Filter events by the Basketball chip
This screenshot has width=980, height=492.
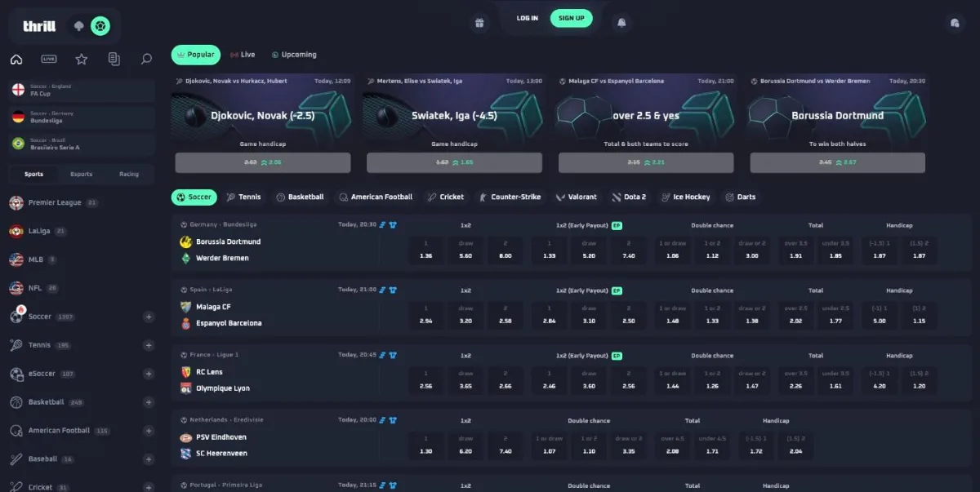click(301, 197)
